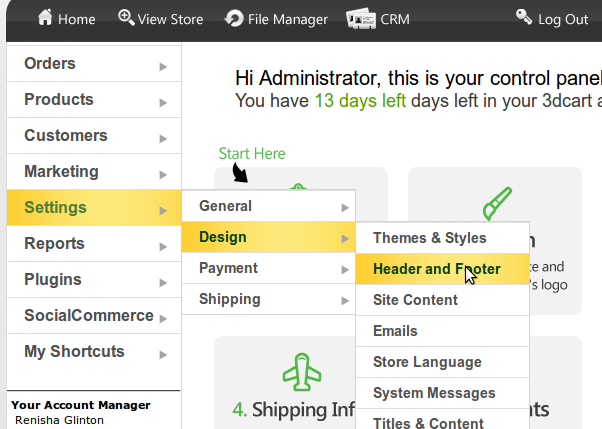This screenshot has width=602, height=429.
Task: Open Header and Footer settings
Action: click(436, 269)
